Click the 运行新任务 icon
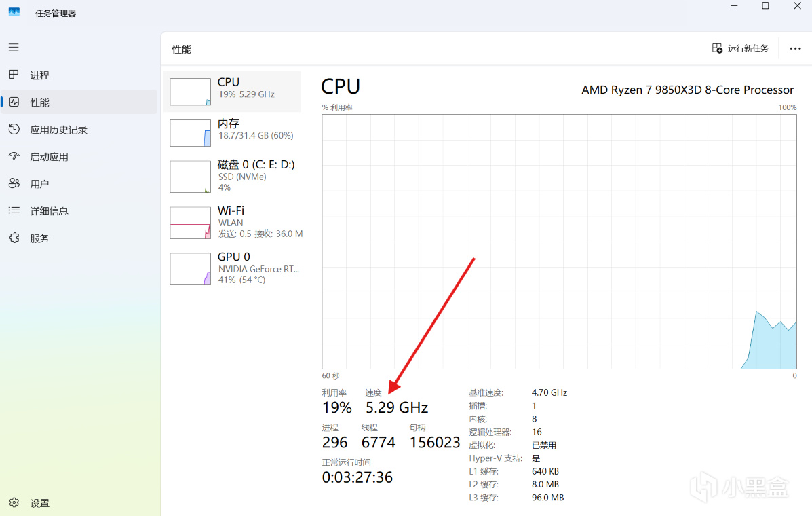Viewport: 812px width, 516px height. point(717,48)
